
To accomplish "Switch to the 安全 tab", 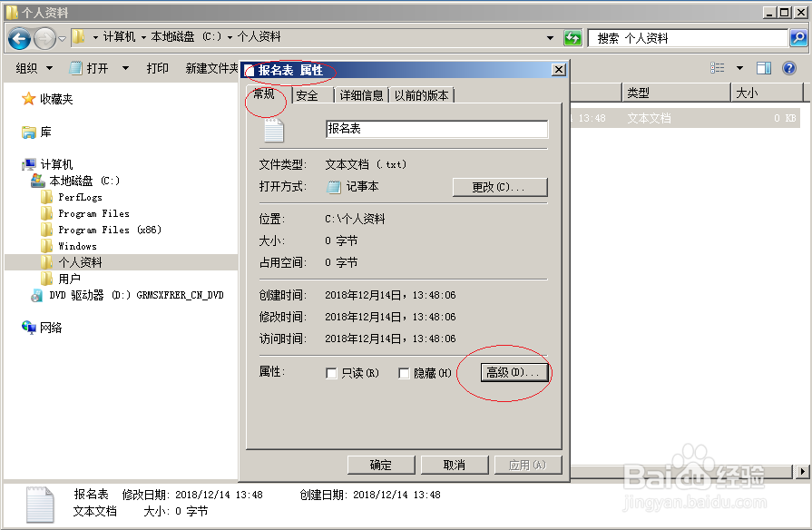I will click(x=307, y=95).
